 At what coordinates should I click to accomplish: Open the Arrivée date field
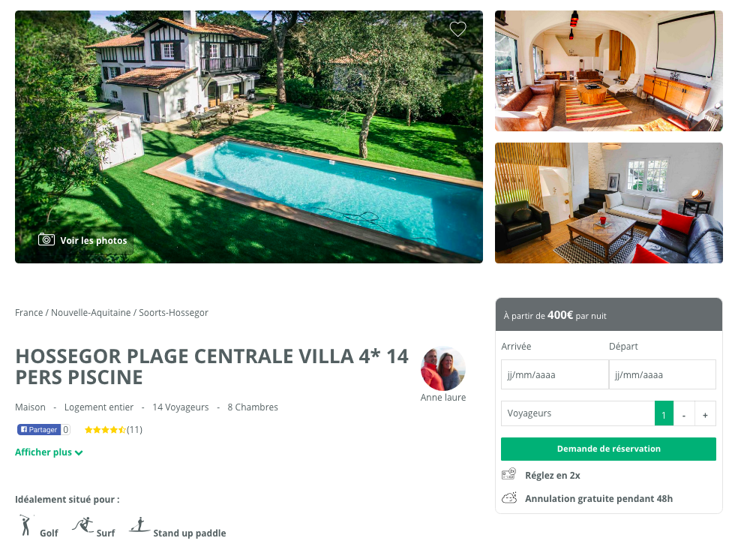click(554, 374)
